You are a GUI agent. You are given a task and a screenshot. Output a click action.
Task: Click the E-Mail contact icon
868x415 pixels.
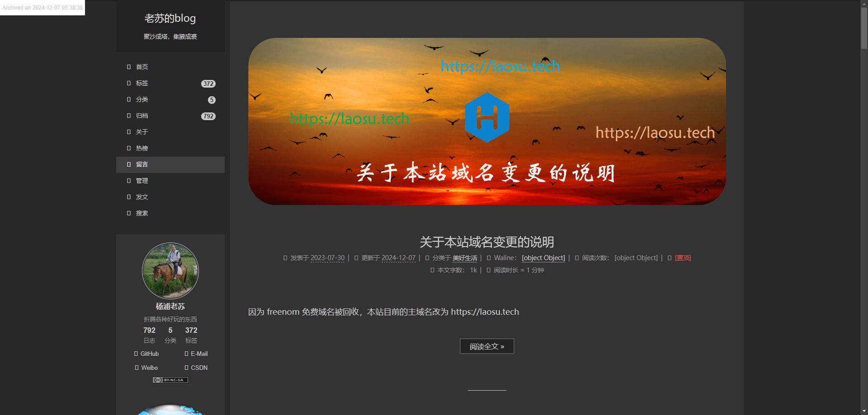[186, 354]
